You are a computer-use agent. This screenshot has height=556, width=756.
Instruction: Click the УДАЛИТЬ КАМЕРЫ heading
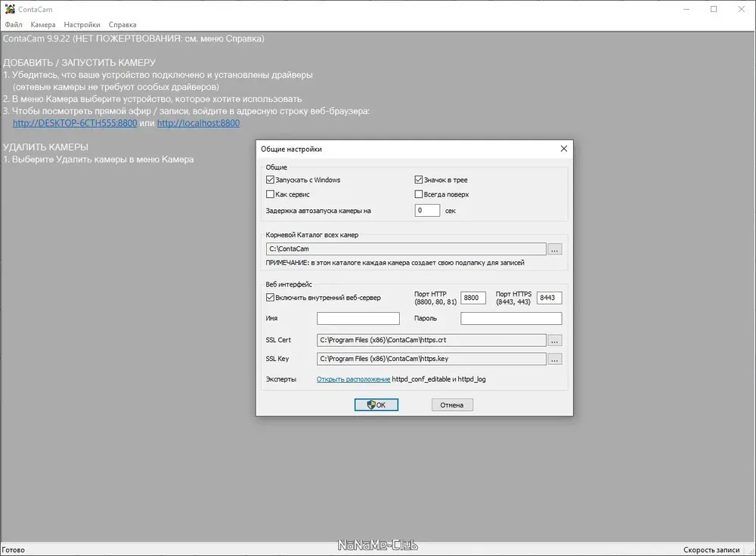point(46,147)
